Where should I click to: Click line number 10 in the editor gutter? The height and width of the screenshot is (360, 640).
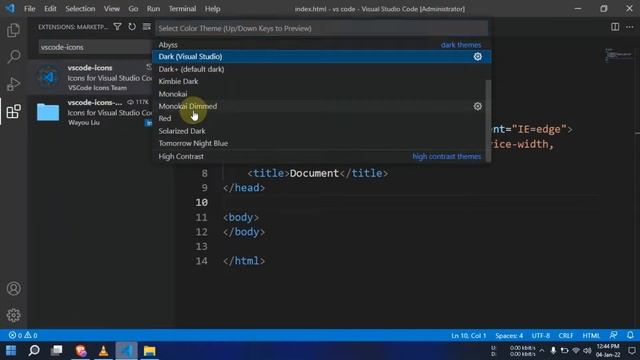click(x=201, y=202)
